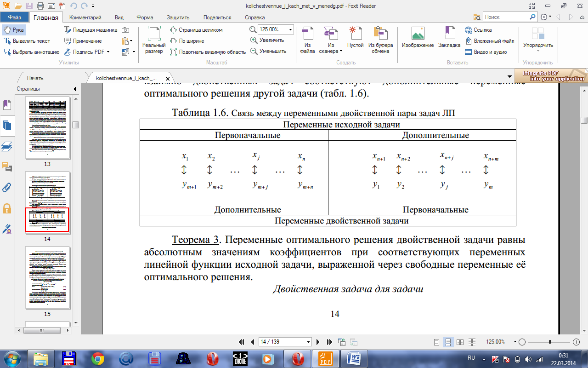Click the snapshot camera icon

point(125,29)
